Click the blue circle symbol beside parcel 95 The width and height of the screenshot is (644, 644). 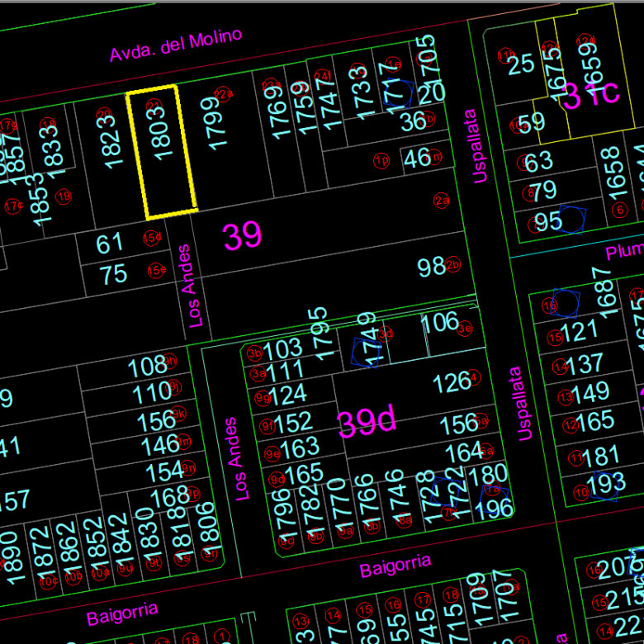tap(571, 220)
